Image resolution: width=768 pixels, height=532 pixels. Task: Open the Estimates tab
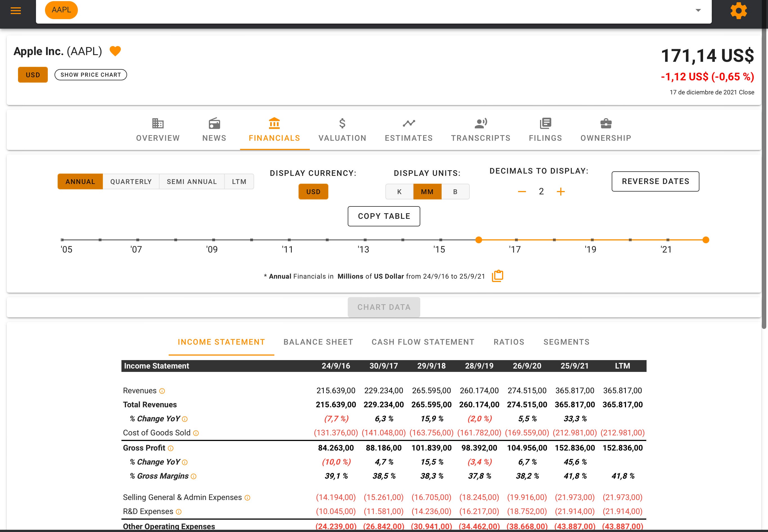[x=409, y=130]
